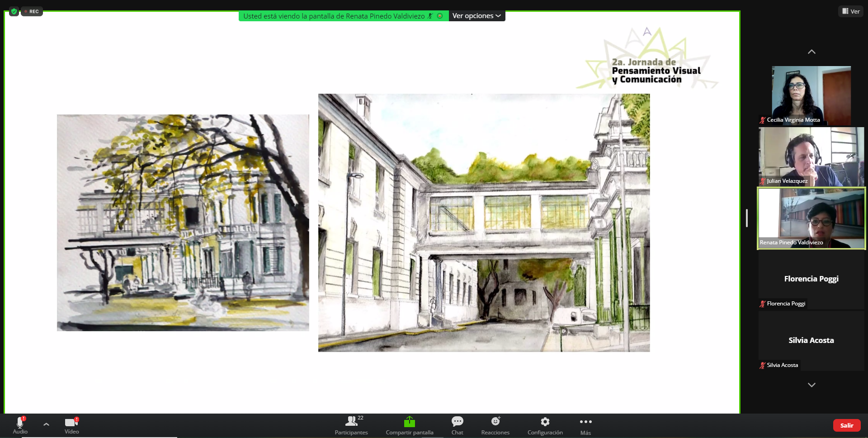This screenshot has height=438, width=868.
Task: Click the green encryption shield icon
Action: coord(14,11)
